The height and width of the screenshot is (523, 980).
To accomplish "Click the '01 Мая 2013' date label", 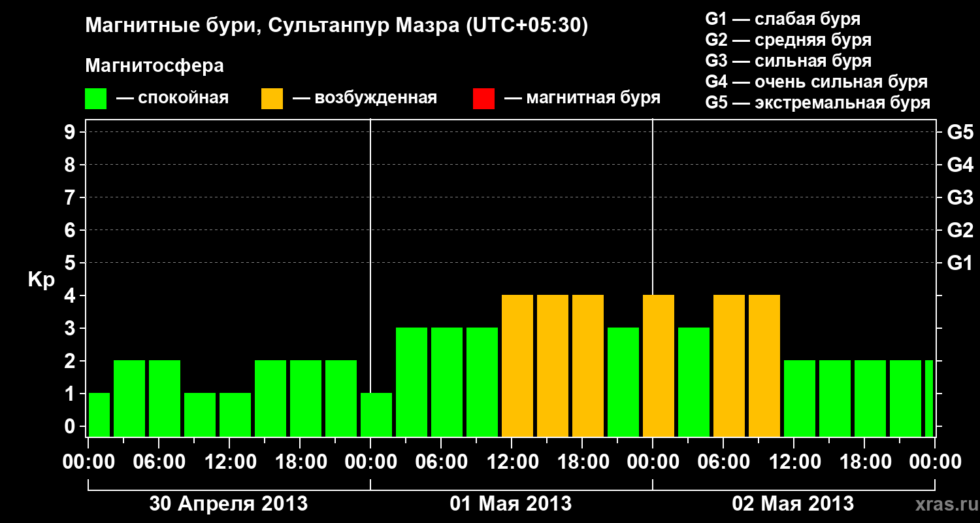I will pyautogui.click(x=511, y=504).
